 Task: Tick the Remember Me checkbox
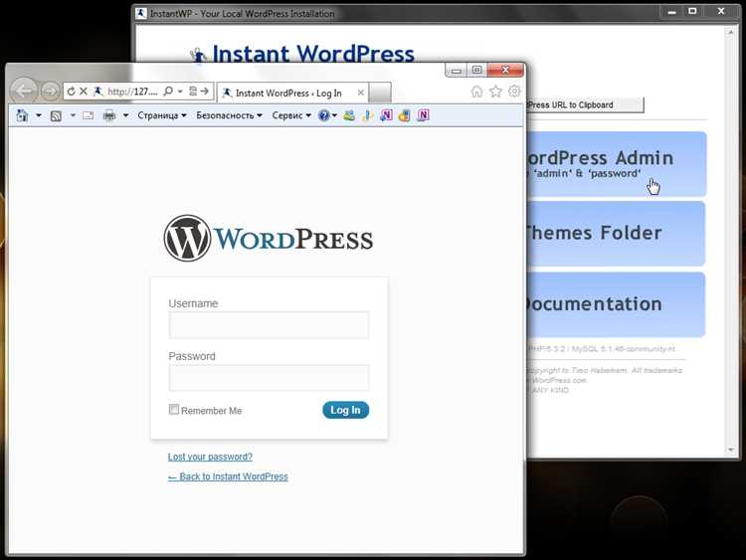[174, 409]
